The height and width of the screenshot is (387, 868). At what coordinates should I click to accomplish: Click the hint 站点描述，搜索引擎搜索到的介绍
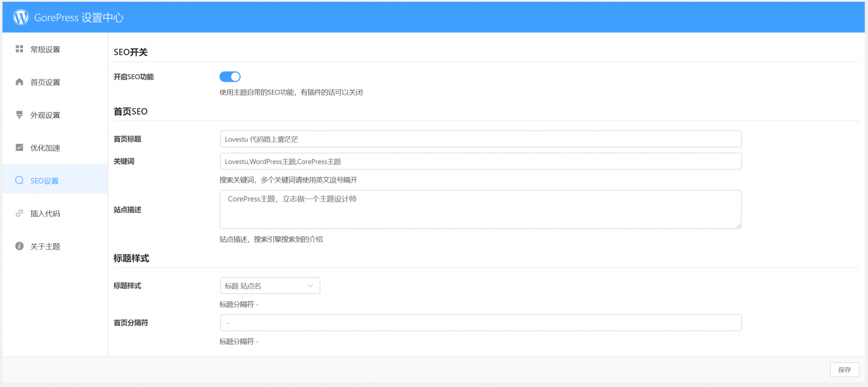[271, 239]
